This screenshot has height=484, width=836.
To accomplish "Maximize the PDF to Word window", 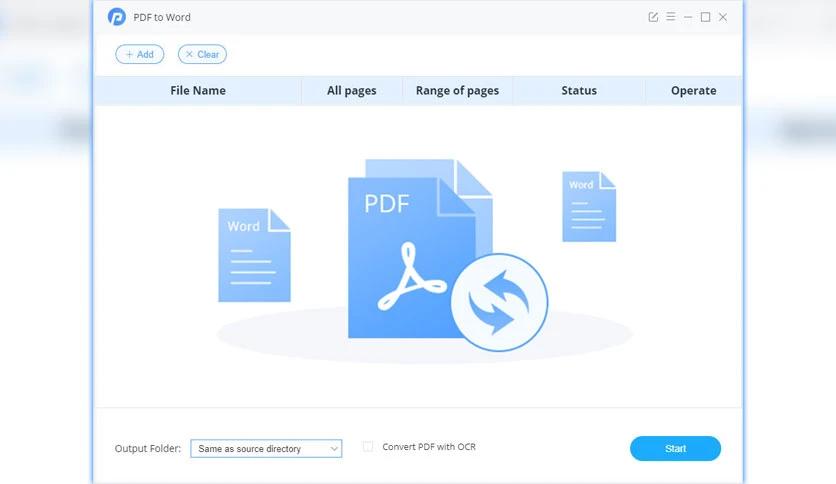I will point(705,17).
